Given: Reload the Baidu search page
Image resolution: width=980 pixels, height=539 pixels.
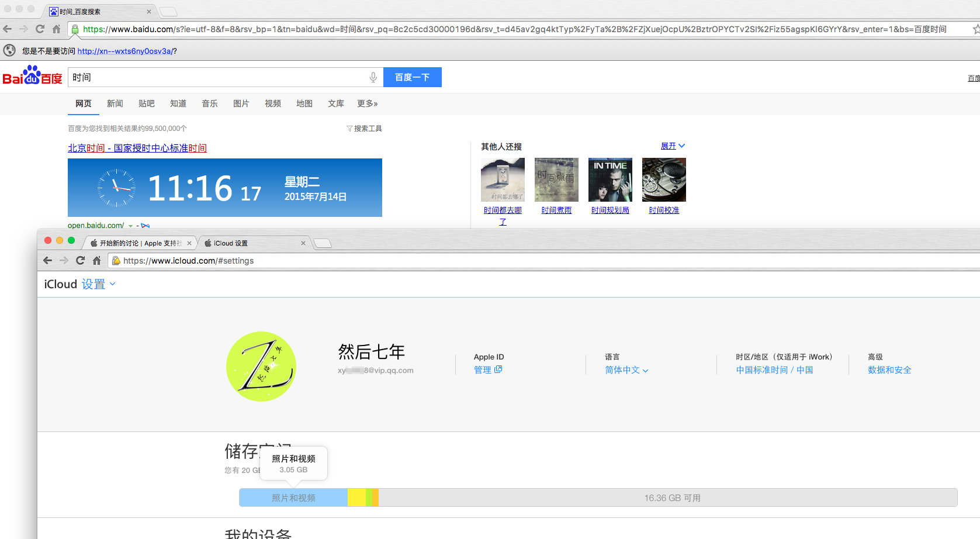Looking at the screenshot, I should coord(40,29).
